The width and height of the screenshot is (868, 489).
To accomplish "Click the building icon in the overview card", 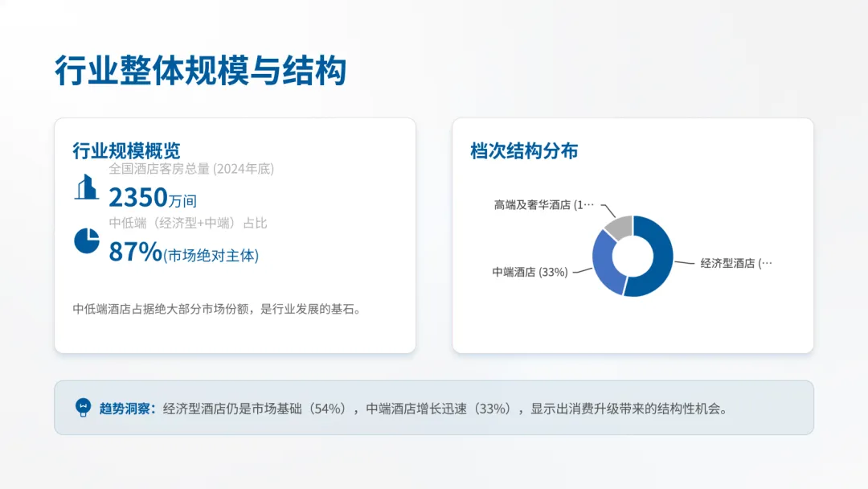I will [86, 188].
